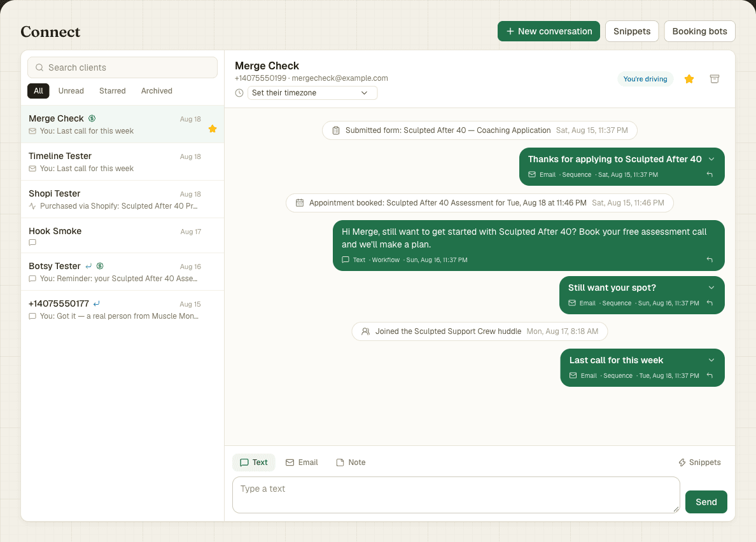Click the envelope icon in Merge Check list row
Screen dimensions: 756x542
tap(32, 131)
